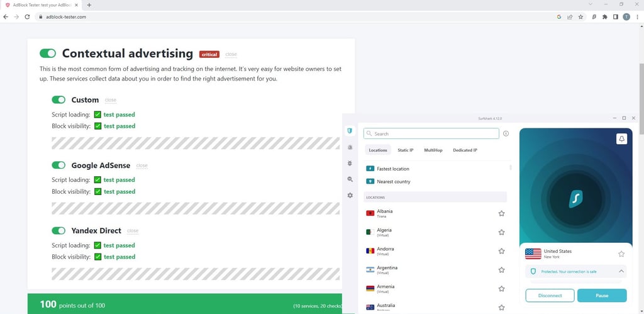Open the Surfshark Antivirus bug sidebar icon
The width and height of the screenshot is (644, 314).
pos(350,163)
